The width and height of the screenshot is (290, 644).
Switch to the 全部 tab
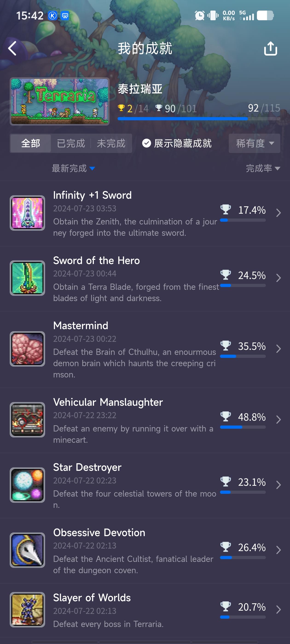[31, 143]
